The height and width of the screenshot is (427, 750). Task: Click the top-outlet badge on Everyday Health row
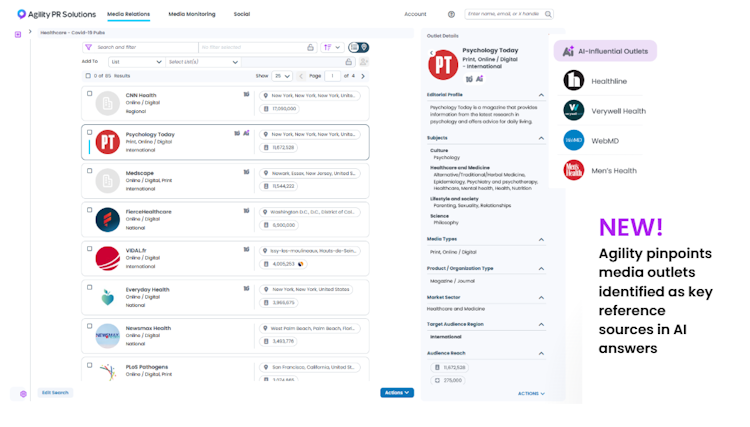coord(246,288)
